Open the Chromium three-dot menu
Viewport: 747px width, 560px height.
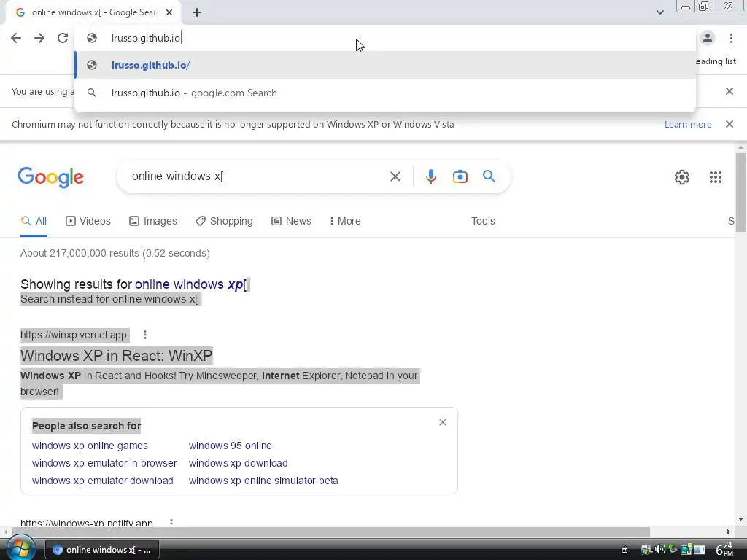(731, 38)
